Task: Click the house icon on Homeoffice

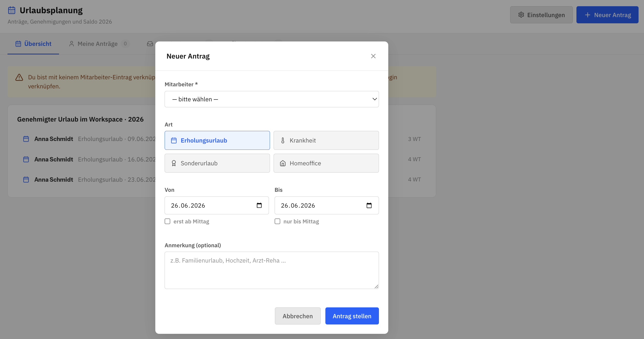Action: click(x=283, y=163)
